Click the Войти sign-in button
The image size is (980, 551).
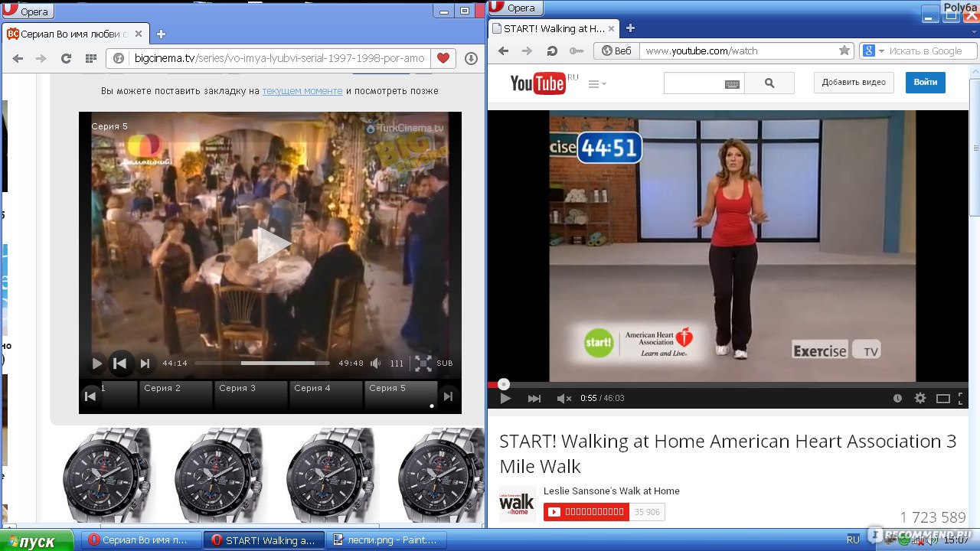pos(925,83)
